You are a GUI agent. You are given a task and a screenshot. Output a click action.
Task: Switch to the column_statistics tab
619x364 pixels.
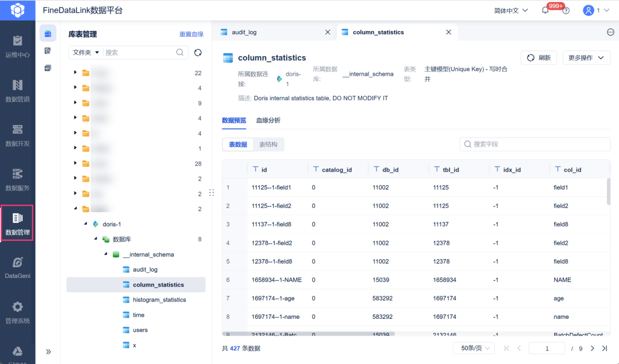(397, 32)
